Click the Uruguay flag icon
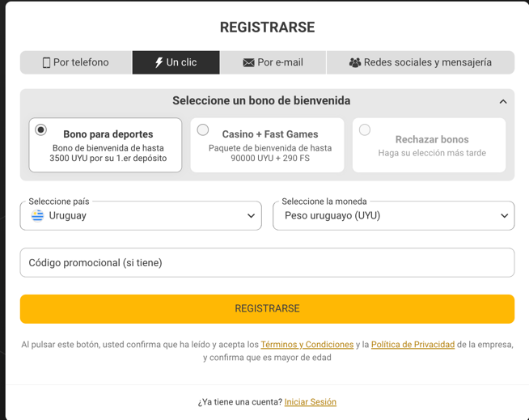The width and height of the screenshot is (529, 420). pyautogui.click(x=37, y=216)
